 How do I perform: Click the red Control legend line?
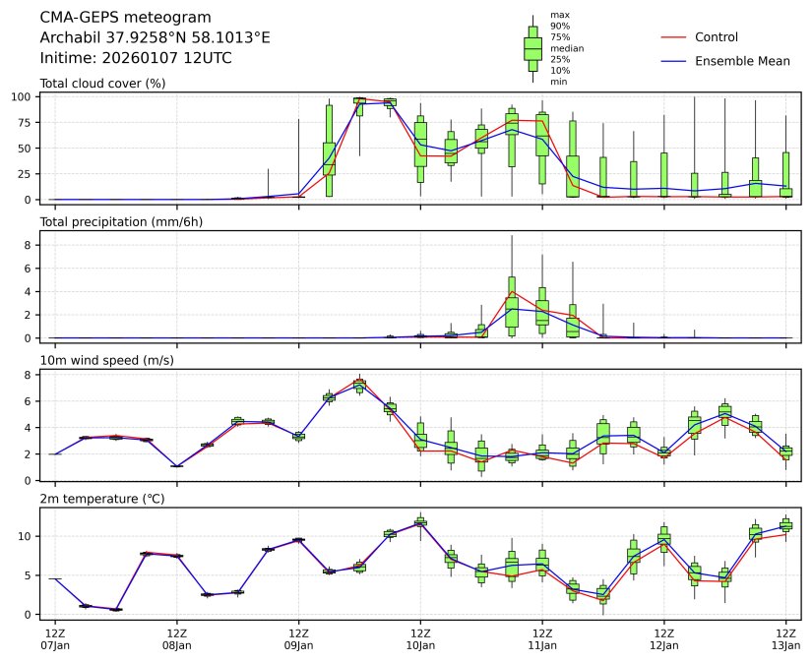point(673,37)
